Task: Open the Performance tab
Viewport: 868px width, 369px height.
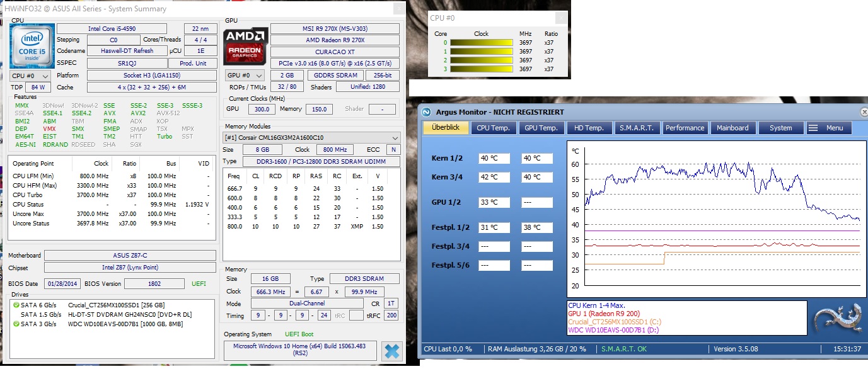Action: coord(685,128)
